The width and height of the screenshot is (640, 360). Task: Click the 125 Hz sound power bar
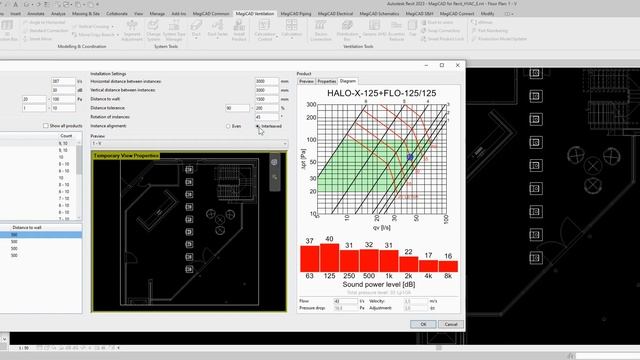click(x=329, y=258)
